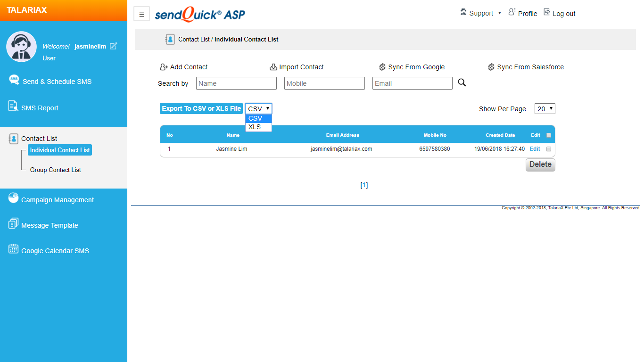This screenshot has height=362, width=644.
Task: Open the Show Per Page dropdown
Action: click(x=545, y=109)
